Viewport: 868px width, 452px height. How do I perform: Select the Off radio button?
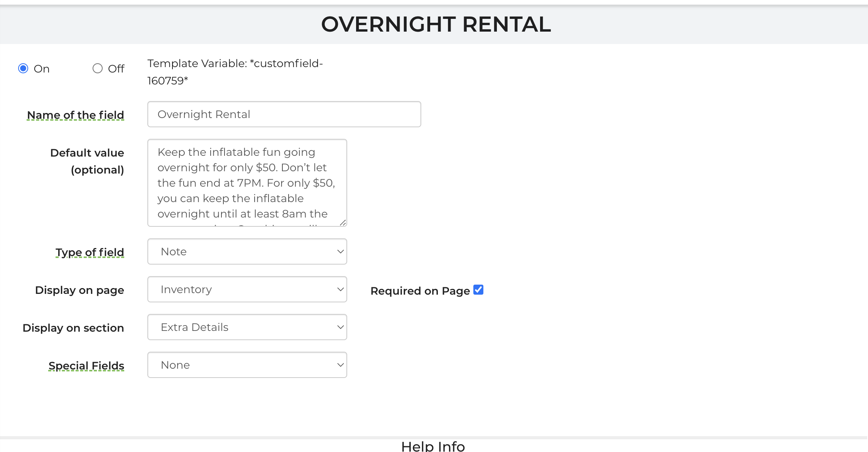click(x=98, y=69)
